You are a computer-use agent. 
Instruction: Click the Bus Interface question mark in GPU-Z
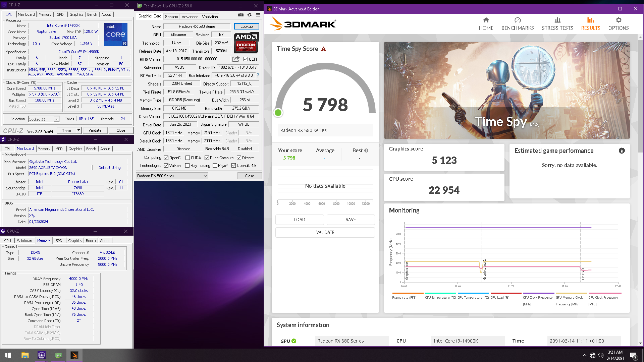(x=258, y=75)
